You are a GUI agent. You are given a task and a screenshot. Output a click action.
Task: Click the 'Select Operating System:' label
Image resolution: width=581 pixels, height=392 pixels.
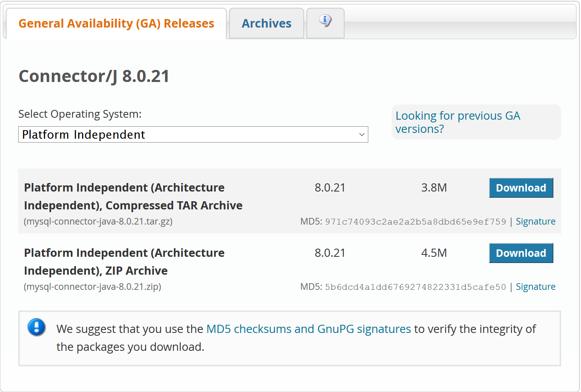[80, 114]
